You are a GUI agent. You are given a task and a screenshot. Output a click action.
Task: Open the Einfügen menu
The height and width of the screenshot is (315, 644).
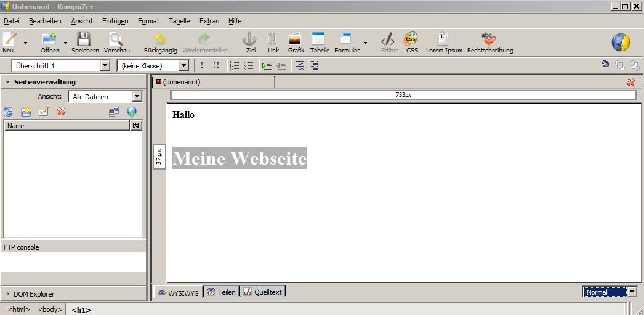pos(115,21)
